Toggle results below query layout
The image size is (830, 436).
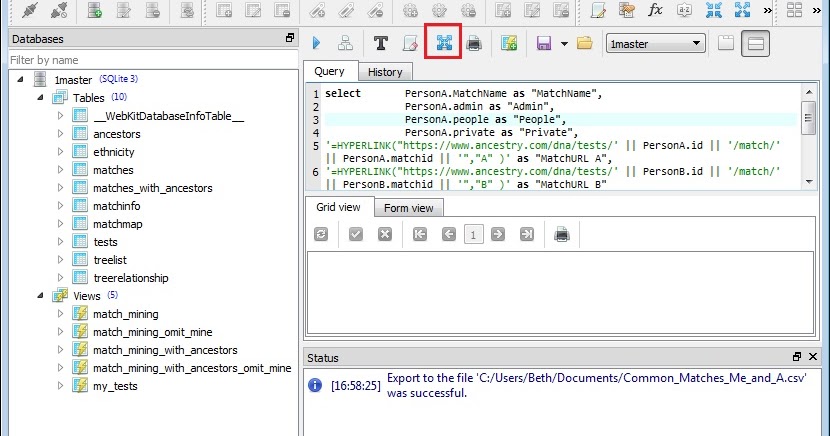(755, 43)
